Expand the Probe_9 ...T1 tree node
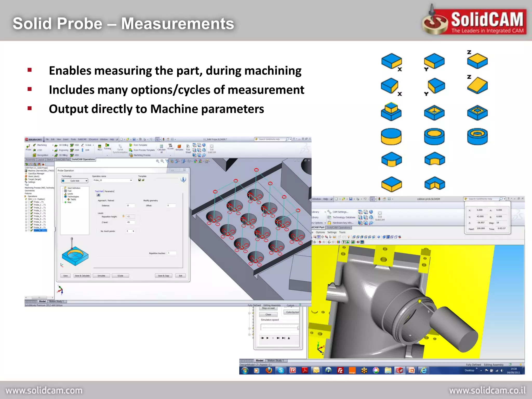 tap(26, 228)
